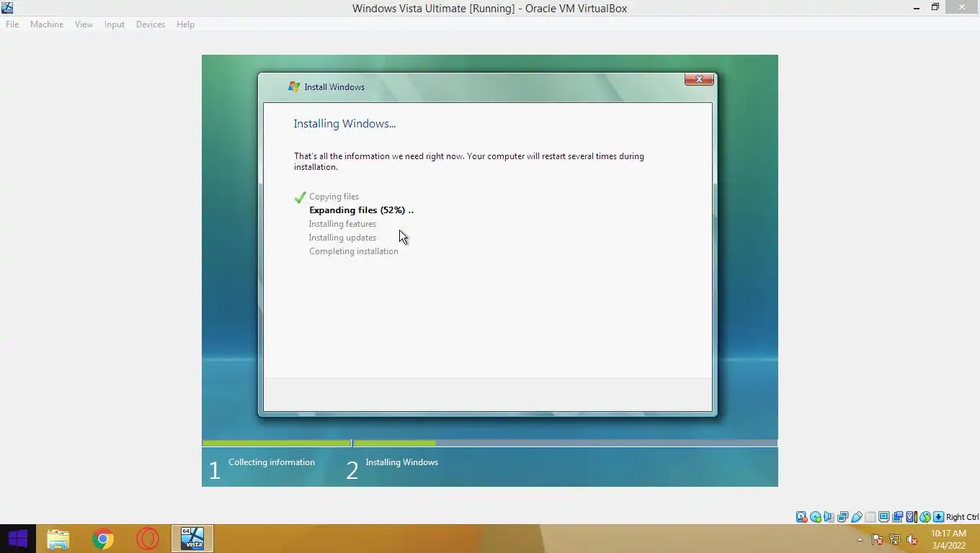The width and height of the screenshot is (980, 553).
Task: Click the 'Install Windows' dialog title
Action: [334, 87]
